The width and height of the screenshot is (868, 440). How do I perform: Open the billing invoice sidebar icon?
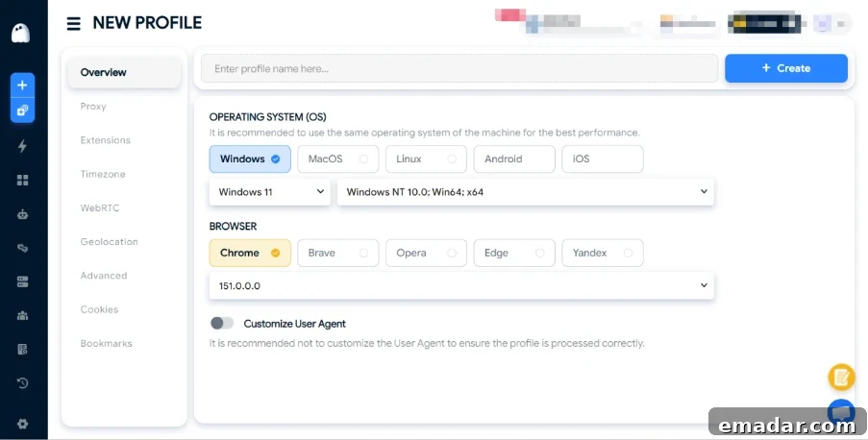coord(22,350)
